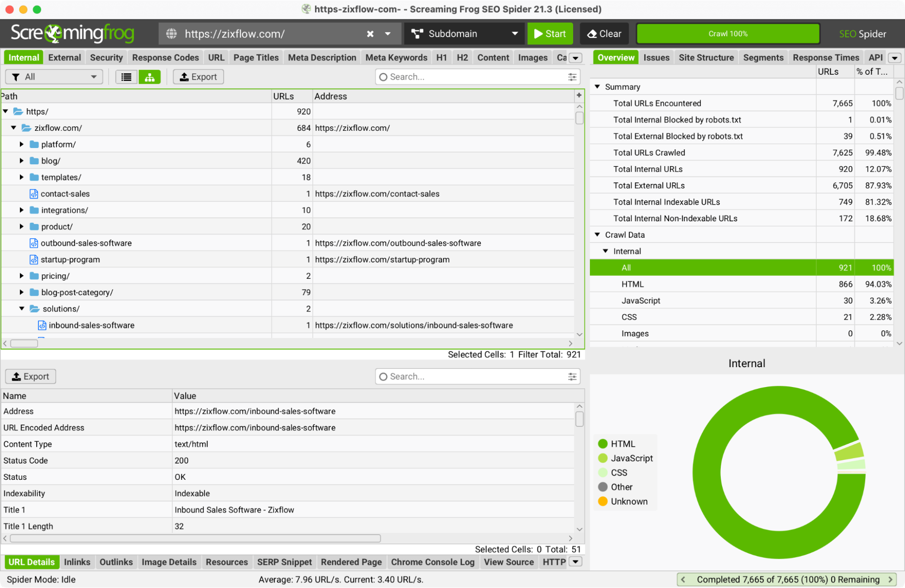905x588 pixels.
Task: Expand the blog-post-category folder
Action: 21,292
